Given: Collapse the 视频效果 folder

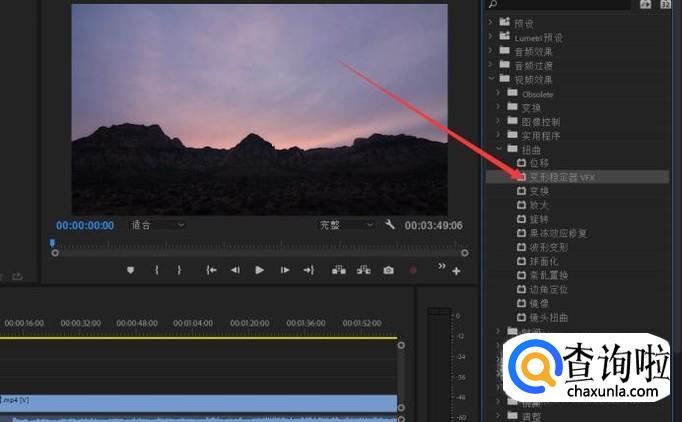Looking at the screenshot, I should tap(491, 79).
